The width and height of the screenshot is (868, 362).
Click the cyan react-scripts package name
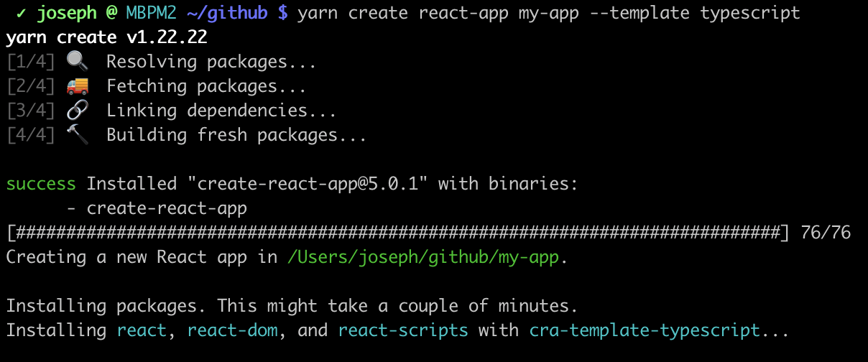[403, 330]
